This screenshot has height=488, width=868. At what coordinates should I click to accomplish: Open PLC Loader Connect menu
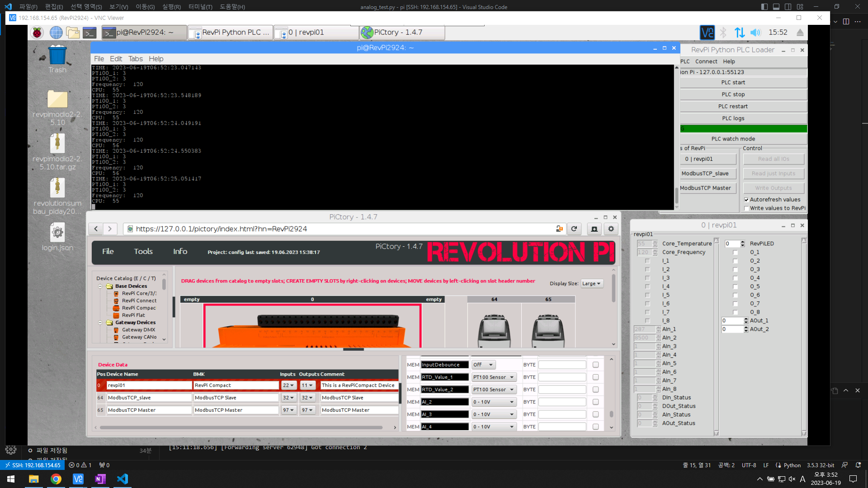click(x=706, y=61)
